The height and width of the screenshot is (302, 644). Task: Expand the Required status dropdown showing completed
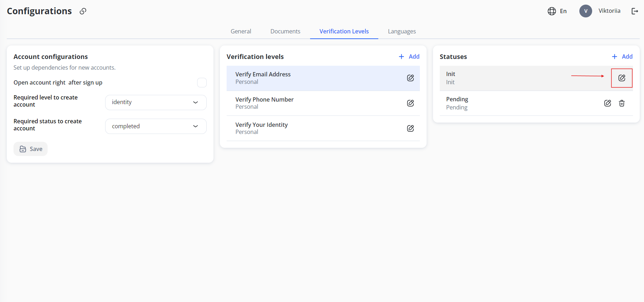click(x=156, y=126)
